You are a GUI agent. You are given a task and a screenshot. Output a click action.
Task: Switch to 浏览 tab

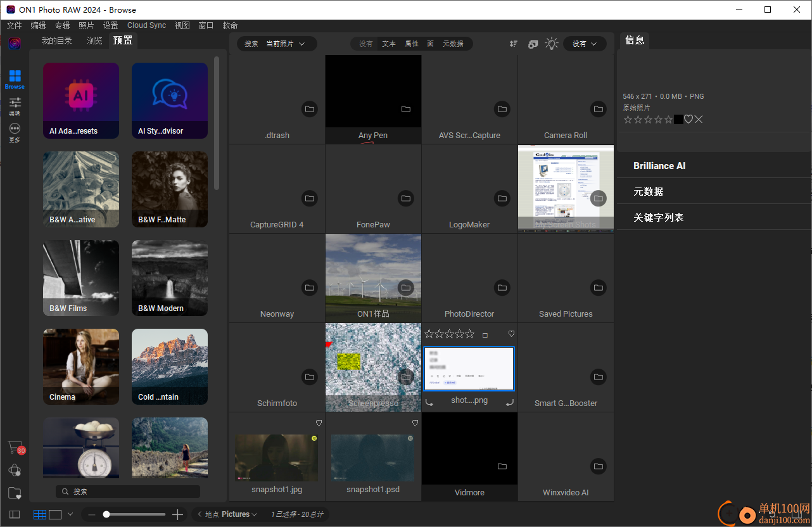pyautogui.click(x=94, y=41)
